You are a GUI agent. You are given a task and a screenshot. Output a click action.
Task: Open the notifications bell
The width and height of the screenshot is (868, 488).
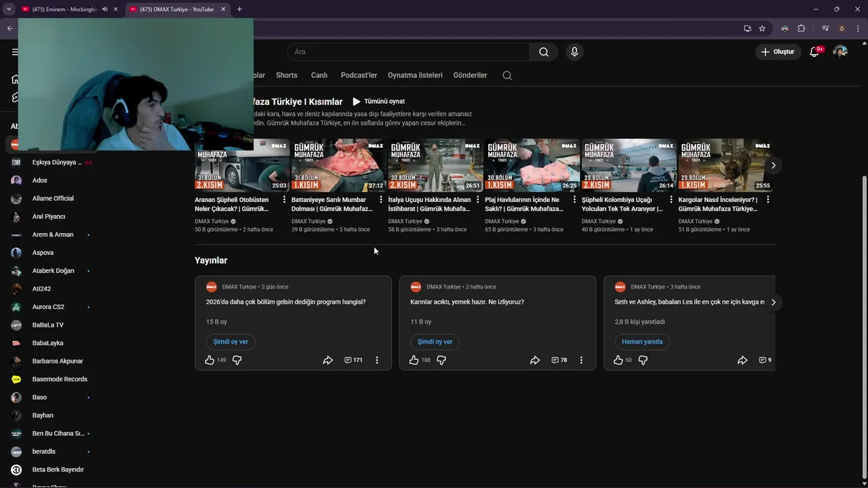point(814,52)
